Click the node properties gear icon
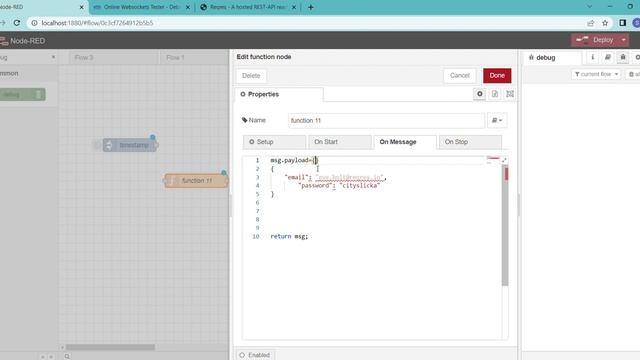640x360 pixels. click(480, 94)
